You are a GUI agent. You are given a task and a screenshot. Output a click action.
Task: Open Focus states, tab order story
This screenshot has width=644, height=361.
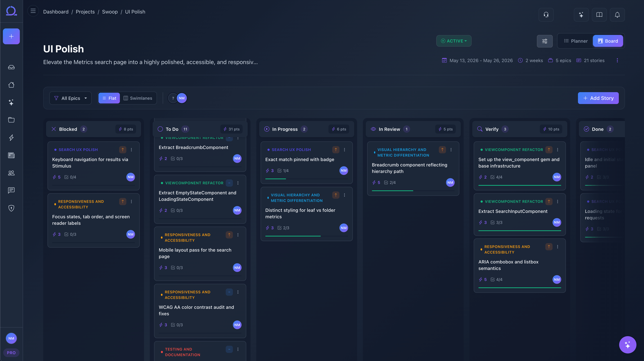pos(91,220)
